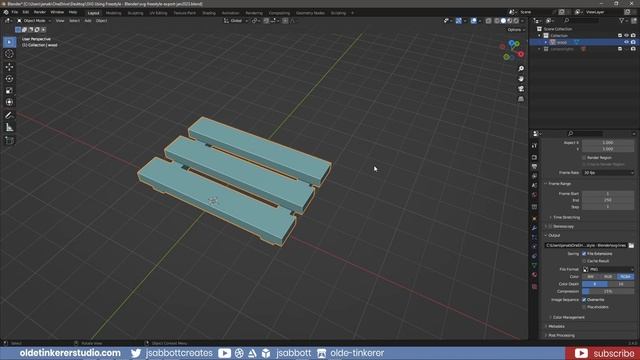Switch to the Shading workspace tab
The height and width of the screenshot is (360, 640).
[209, 13]
